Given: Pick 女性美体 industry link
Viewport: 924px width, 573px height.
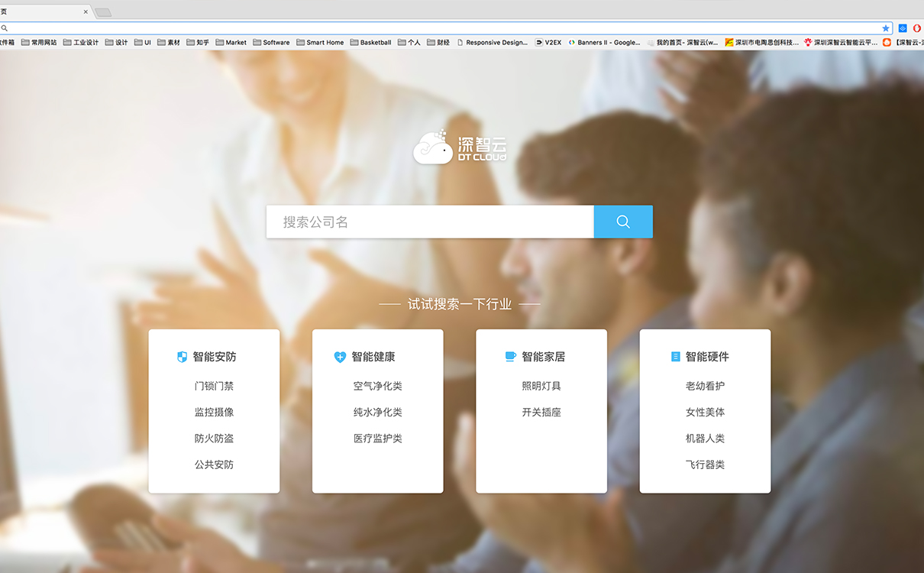Looking at the screenshot, I should [x=706, y=412].
